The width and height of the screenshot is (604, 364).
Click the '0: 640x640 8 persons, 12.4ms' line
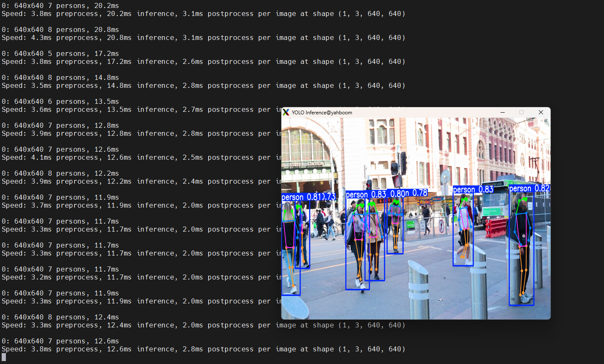(x=60, y=317)
